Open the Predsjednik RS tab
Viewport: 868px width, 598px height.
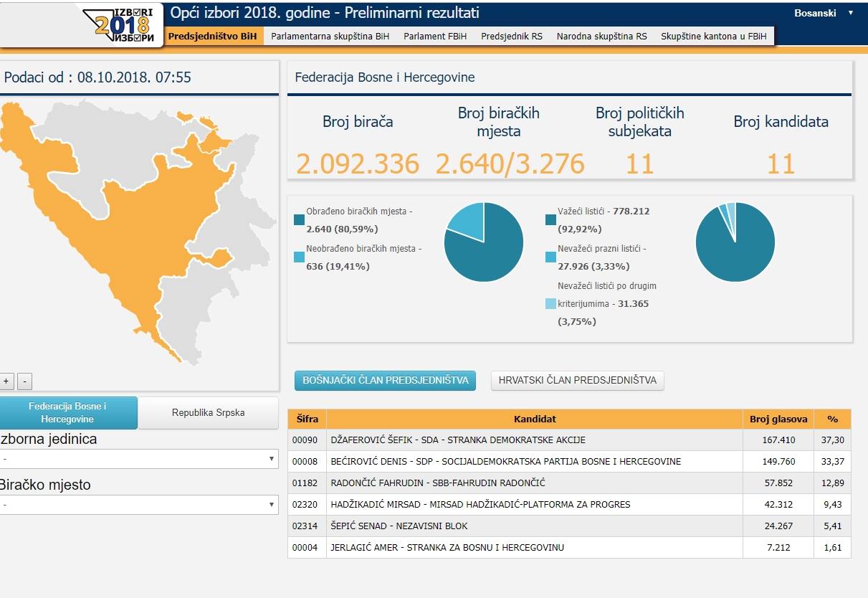pyautogui.click(x=511, y=36)
